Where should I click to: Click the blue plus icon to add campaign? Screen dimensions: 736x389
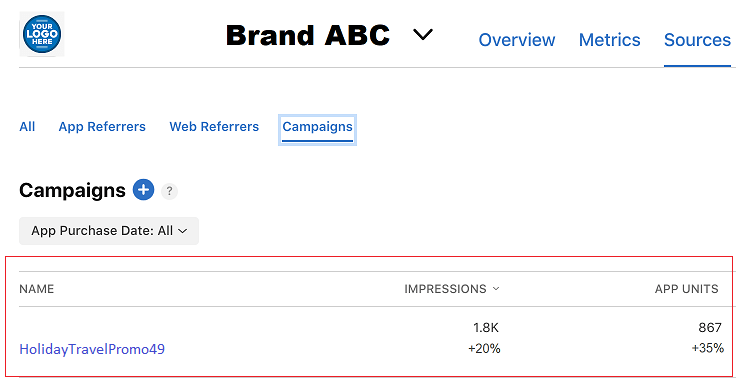pyautogui.click(x=144, y=190)
